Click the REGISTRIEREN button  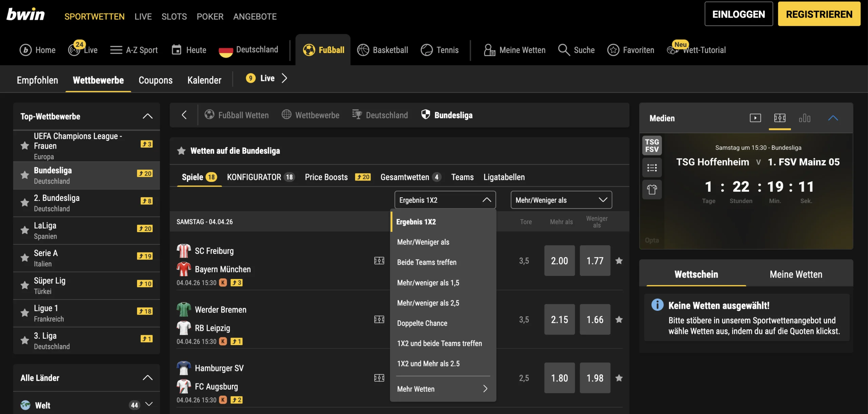point(819,14)
